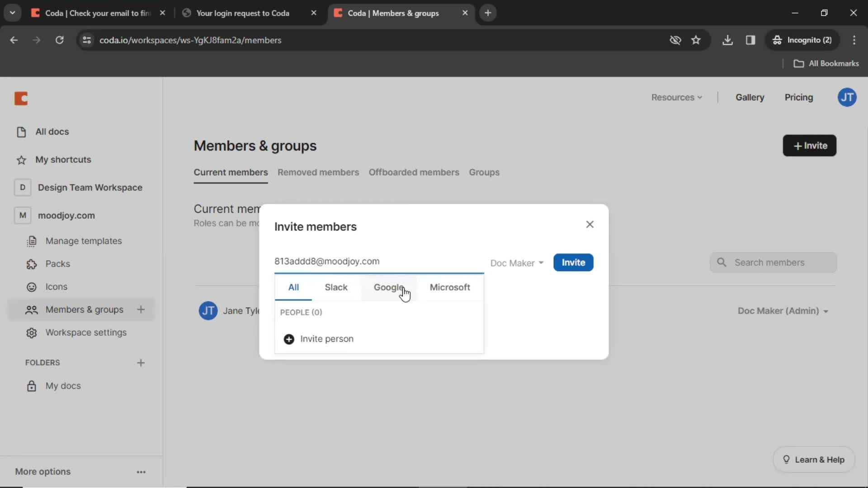
Task: Click the blue Invite button
Action: click(573, 263)
